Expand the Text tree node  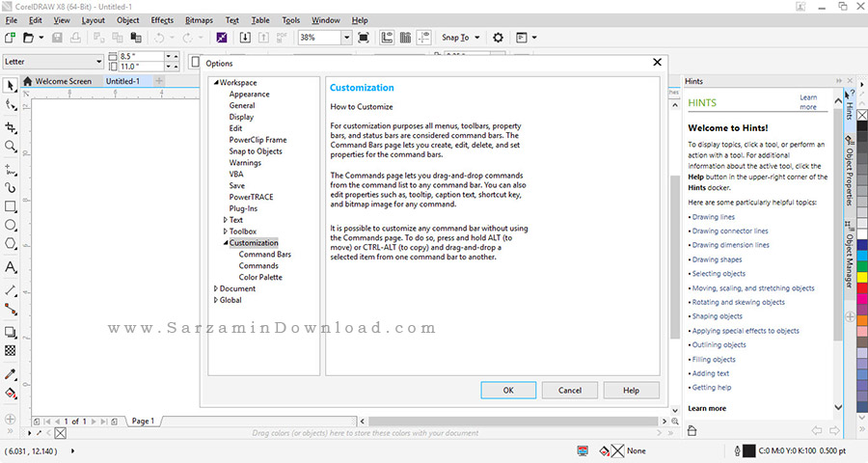(x=226, y=220)
